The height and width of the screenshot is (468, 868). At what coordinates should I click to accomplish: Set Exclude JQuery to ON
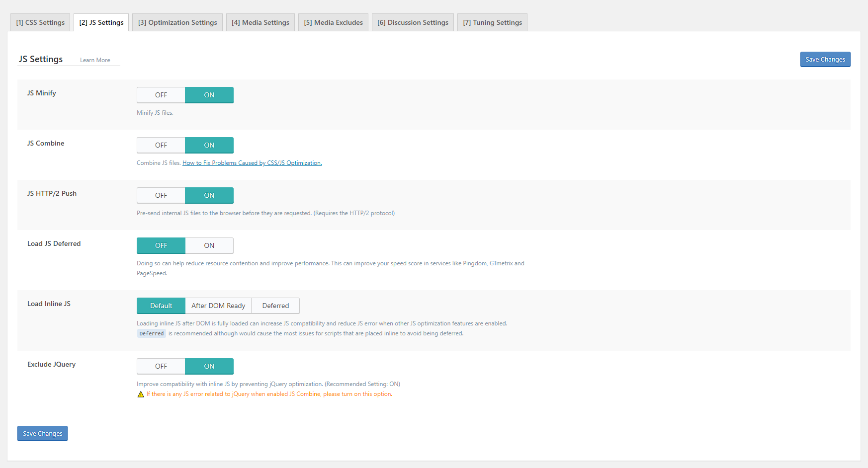pos(209,366)
